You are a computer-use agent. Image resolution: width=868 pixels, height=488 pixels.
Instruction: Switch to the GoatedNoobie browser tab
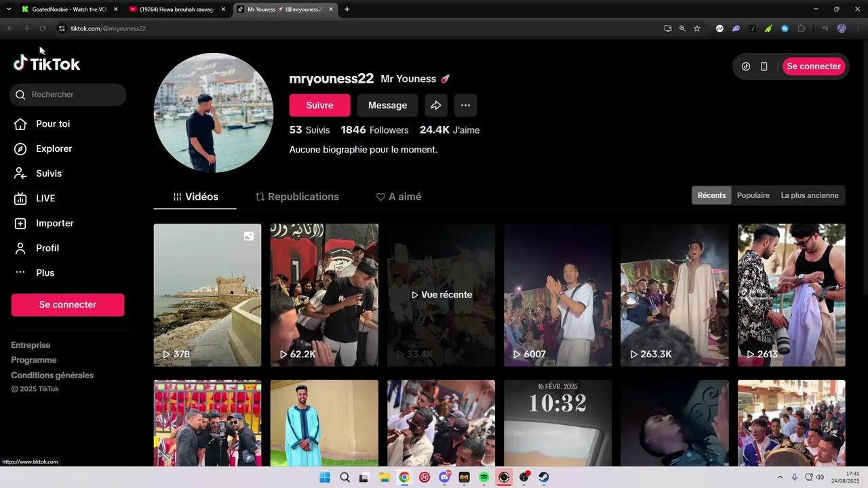click(x=69, y=9)
